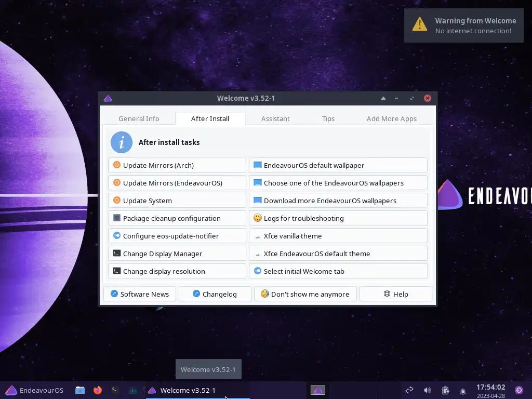
Task: Apply Xfce vanilla theme
Action: pos(338,235)
